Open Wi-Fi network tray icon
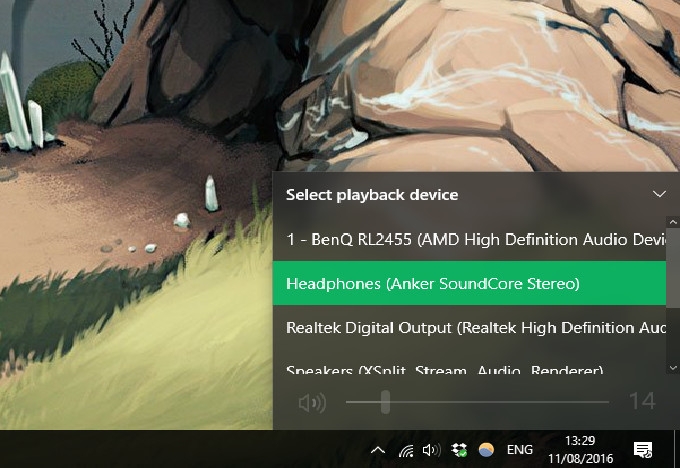 click(406, 450)
